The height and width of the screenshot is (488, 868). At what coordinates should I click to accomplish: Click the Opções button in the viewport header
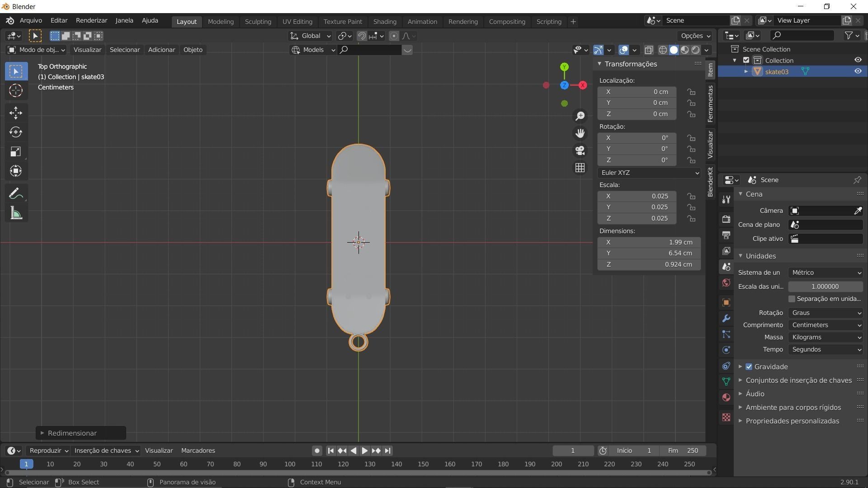(x=695, y=36)
